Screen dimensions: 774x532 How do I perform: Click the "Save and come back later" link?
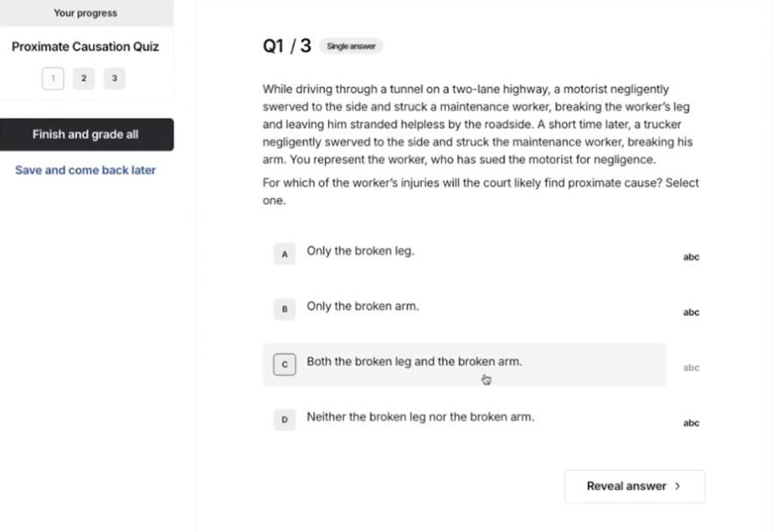85,170
